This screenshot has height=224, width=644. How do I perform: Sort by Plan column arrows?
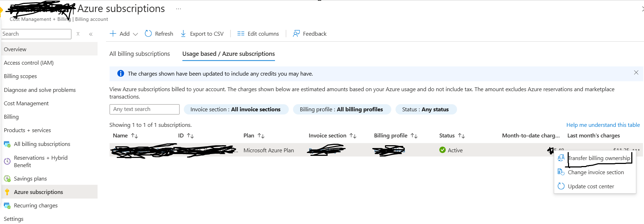point(261,136)
